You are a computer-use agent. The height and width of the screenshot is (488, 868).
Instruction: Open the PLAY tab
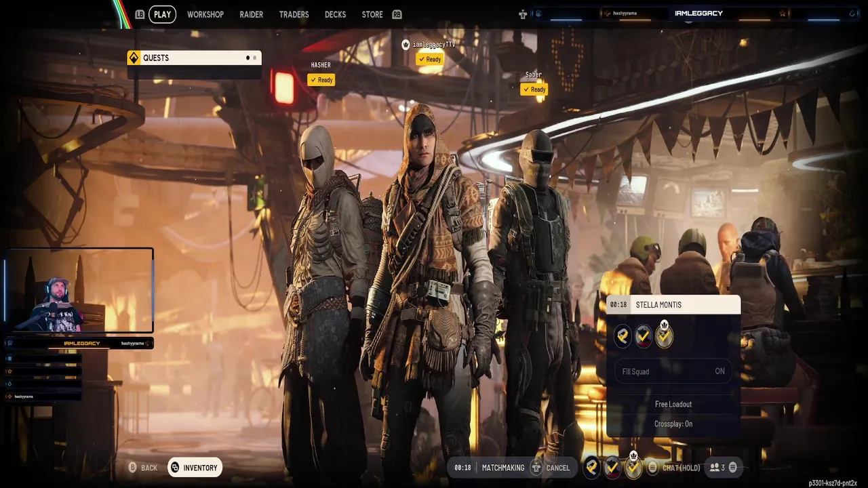[162, 14]
